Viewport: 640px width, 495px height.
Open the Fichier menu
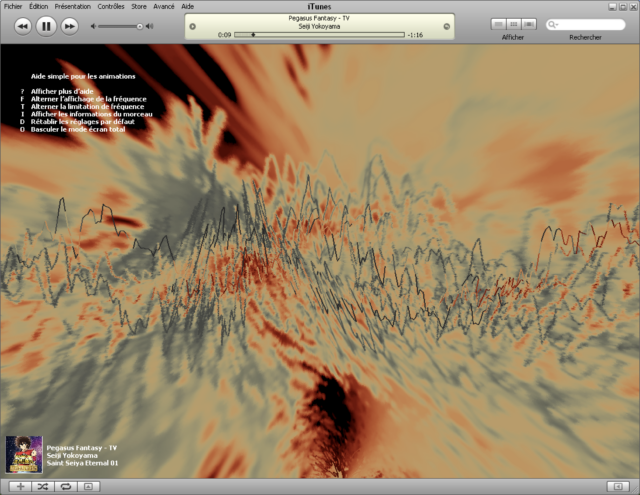coord(13,6)
